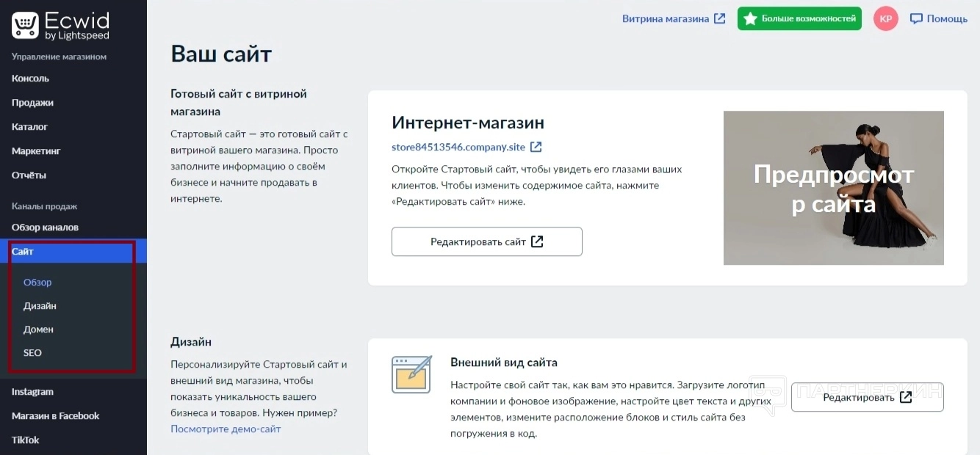Viewport: 980px width, 455px height.
Task: Open Витрина магазина link
Action: (666, 18)
